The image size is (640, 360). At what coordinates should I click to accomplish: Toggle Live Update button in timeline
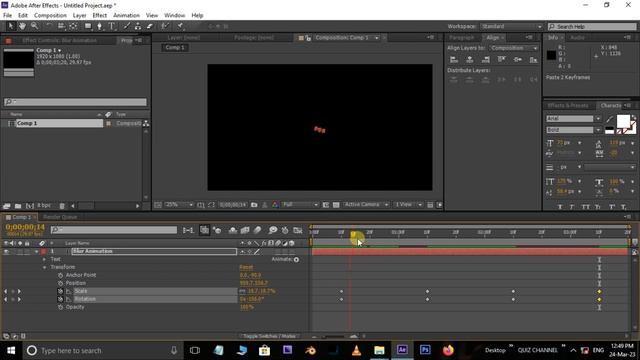click(204, 230)
